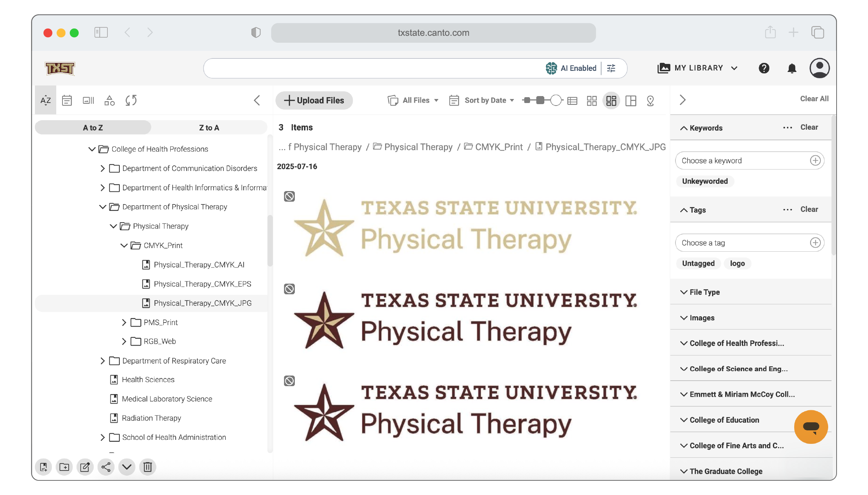The height and width of the screenshot is (495, 868).
Task: Collapse the CMYK_Print folder
Action: point(124,245)
